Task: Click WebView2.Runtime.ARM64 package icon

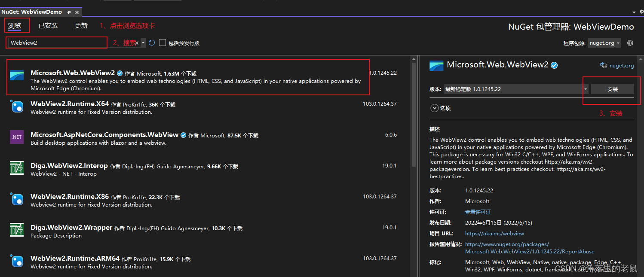Action: (17, 261)
